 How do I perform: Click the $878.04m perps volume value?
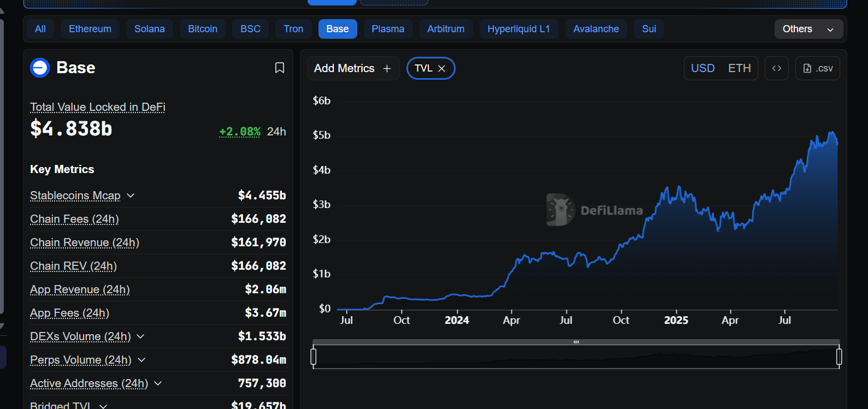point(259,360)
